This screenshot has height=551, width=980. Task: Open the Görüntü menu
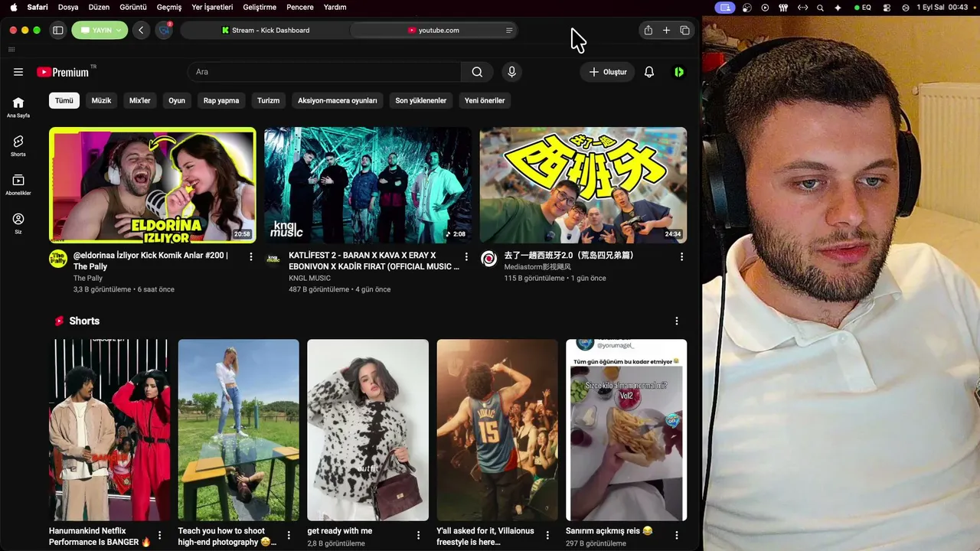click(133, 7)
